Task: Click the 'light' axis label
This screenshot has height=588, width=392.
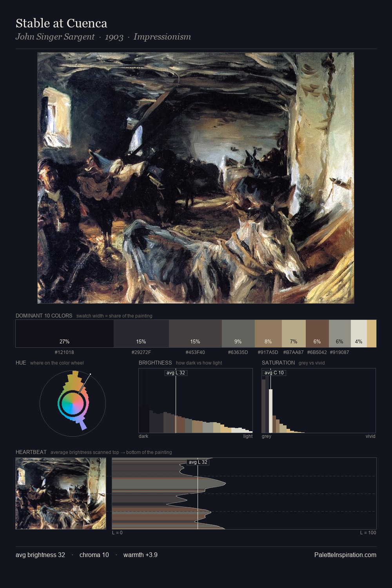Action: (248, 436)
